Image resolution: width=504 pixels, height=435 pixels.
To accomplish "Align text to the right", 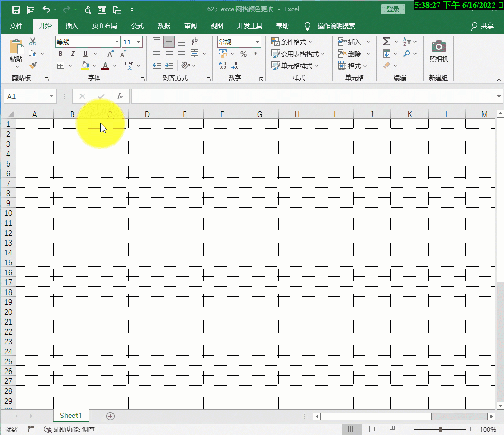I will coord(182,54).
